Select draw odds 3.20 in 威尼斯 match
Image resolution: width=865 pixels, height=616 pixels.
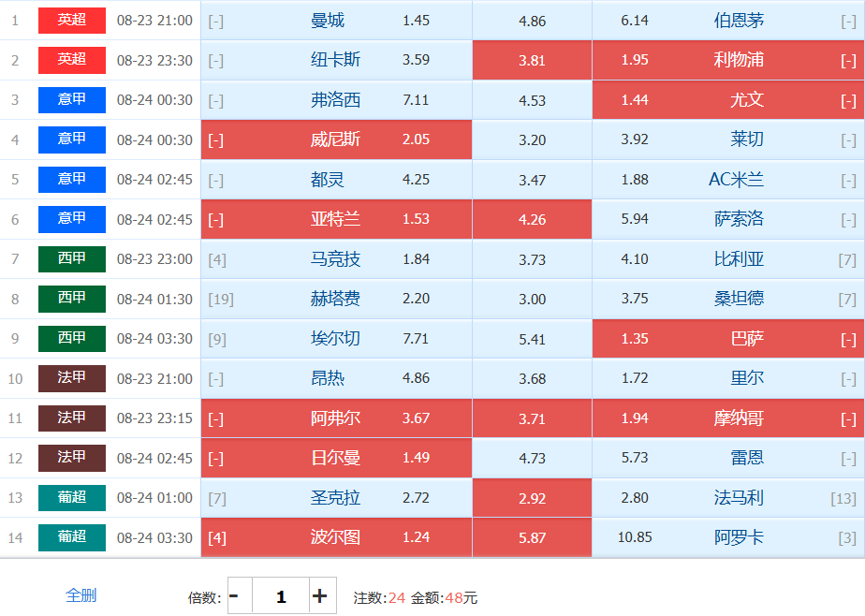532,139
